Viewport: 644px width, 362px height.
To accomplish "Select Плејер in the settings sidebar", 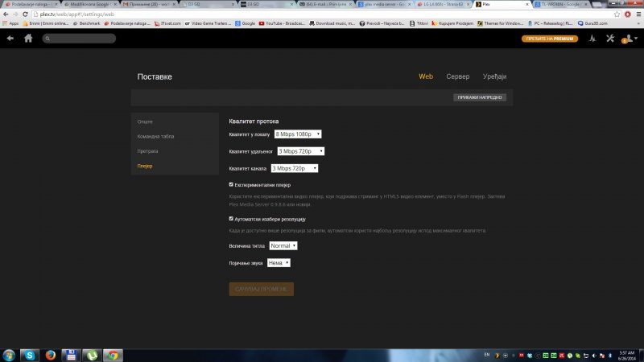I will point(145,166).
